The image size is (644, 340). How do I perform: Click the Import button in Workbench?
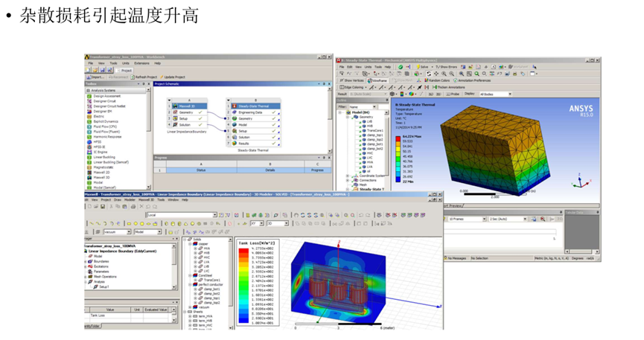95,77
